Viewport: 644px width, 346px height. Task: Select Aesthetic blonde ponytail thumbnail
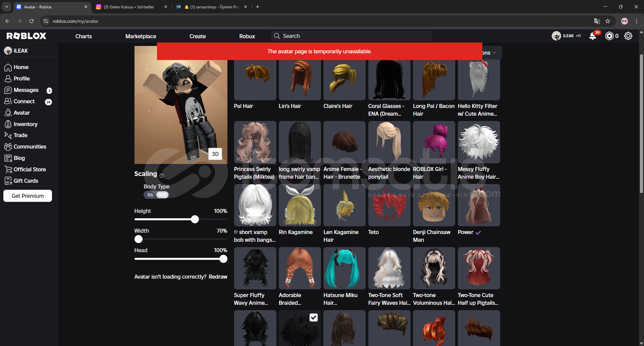click(389, 142)
